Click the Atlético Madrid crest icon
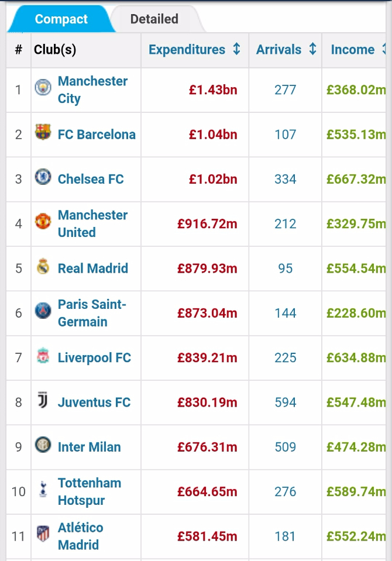 point(43,534)
